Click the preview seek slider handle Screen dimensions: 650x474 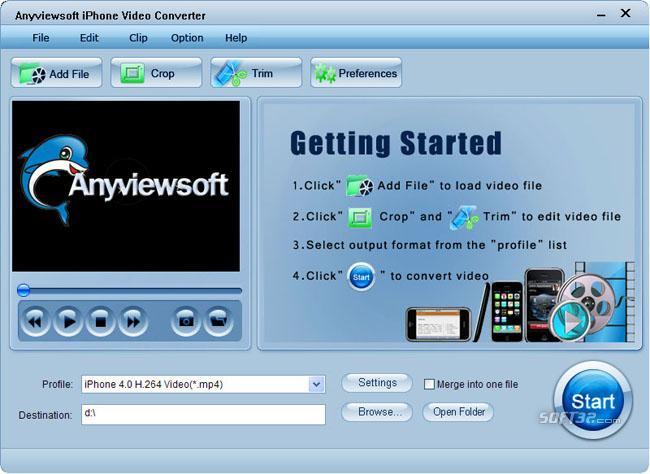point(24,290)
